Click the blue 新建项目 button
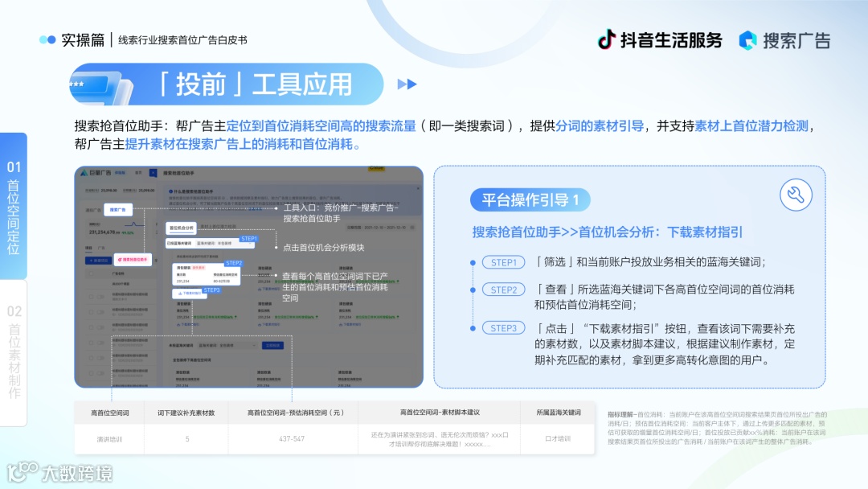868x489 pixels. [98, 261]
